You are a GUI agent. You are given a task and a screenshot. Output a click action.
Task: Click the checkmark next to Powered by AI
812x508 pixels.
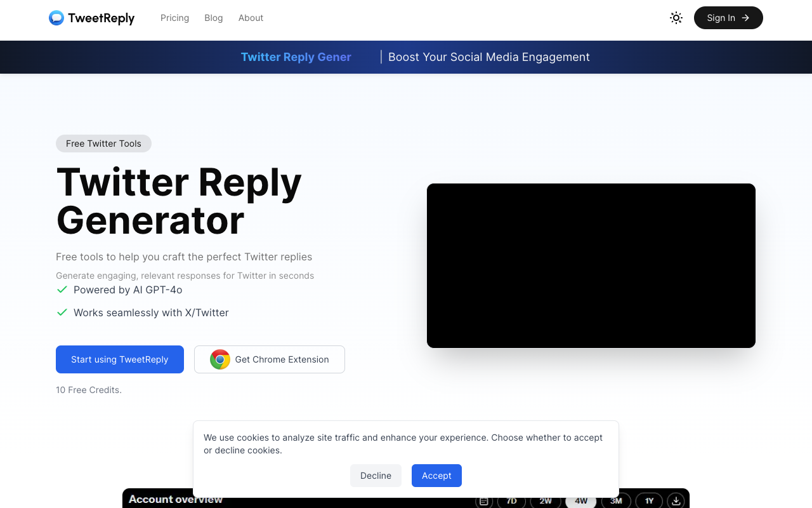coord(62,290)
